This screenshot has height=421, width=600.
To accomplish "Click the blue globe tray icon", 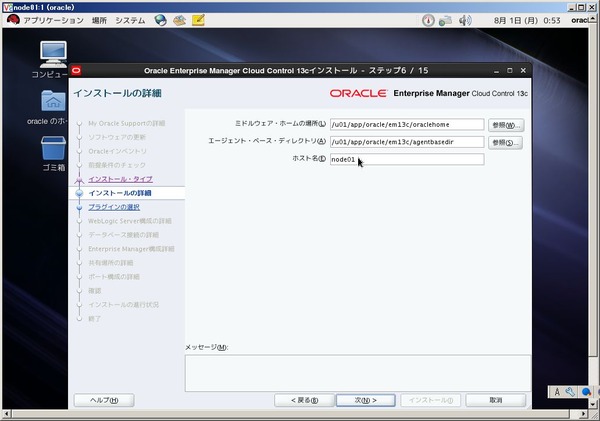I will [x=586, y=392].
